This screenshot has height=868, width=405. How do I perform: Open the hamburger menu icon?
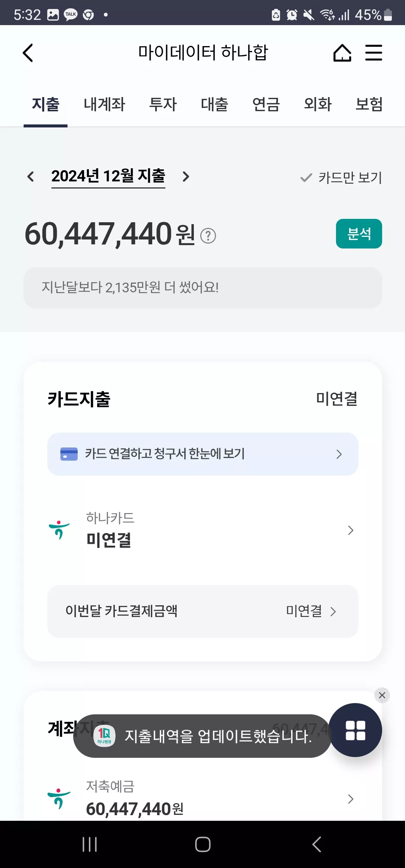pyautogui.click(x=373, y=52)
